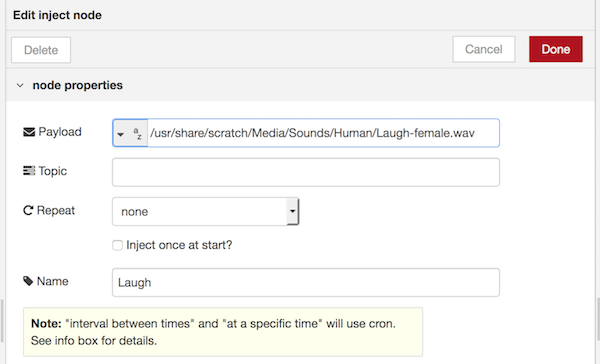Focus the Payload path text field

[323, 133]
